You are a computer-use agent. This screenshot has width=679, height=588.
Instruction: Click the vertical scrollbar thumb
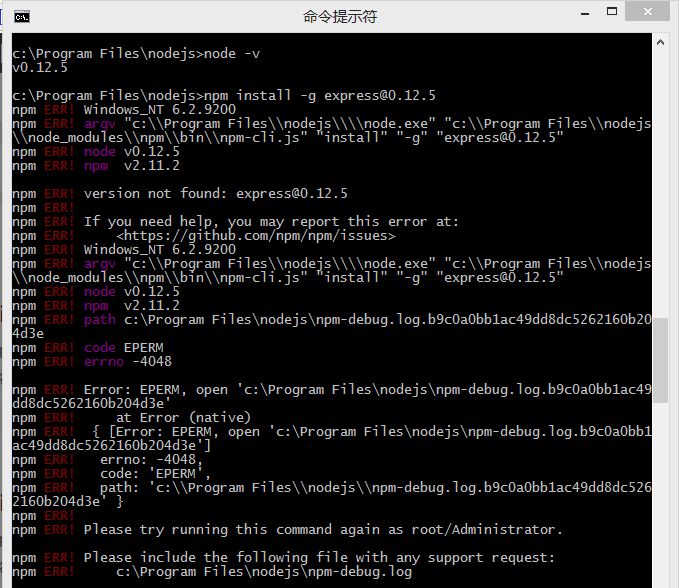pyautogui.click(x=660, y=360)
